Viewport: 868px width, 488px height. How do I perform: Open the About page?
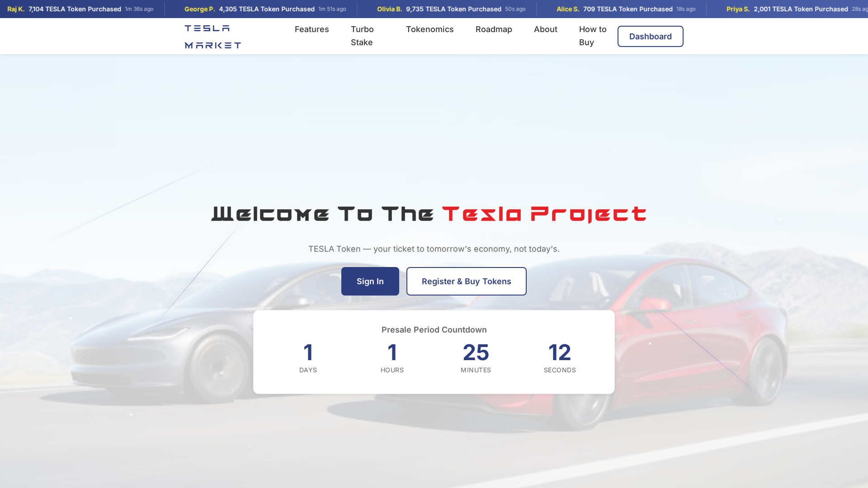(x=545, y=29)
